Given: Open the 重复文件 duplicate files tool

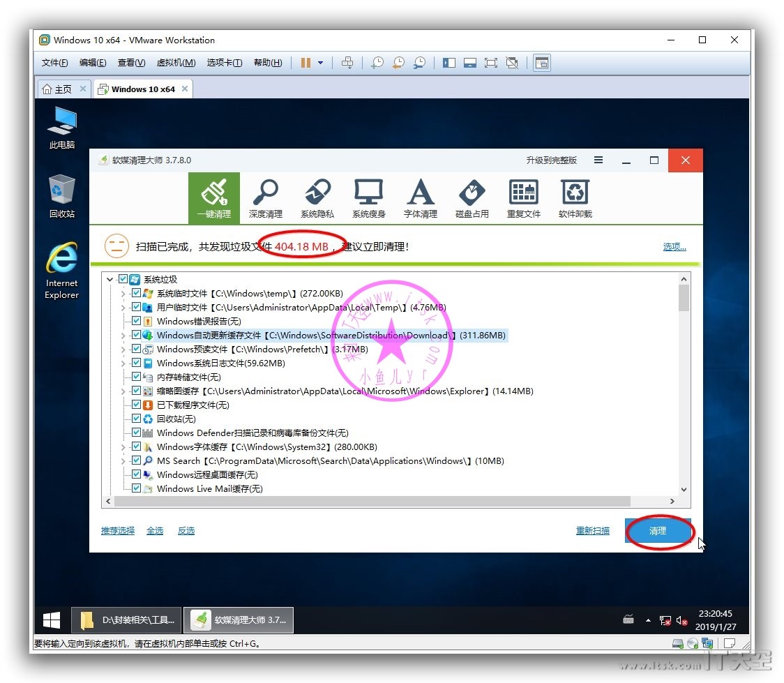Looking at the screenshot, I should [524, 198].
